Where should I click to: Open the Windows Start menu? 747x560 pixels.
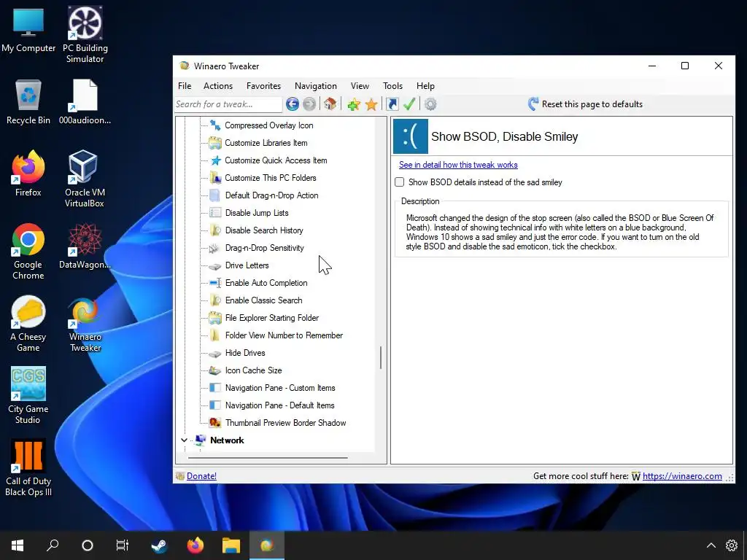(x=18, y=545)
